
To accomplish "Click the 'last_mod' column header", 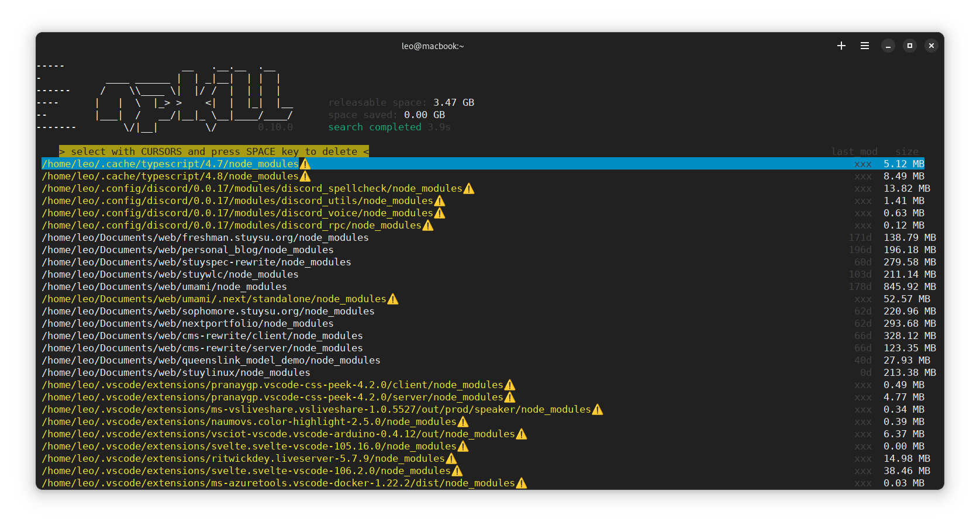I will point(854,152).
